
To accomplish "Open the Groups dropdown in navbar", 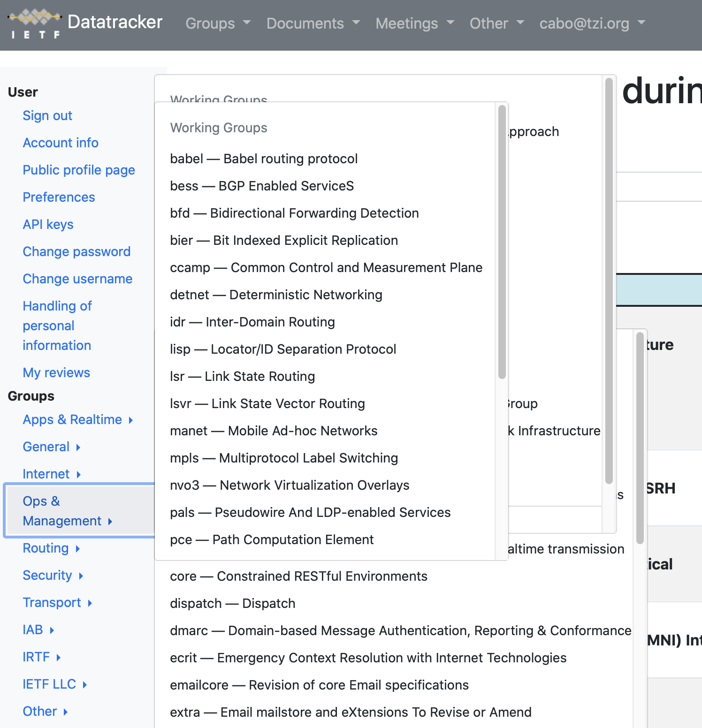I will click(x=218, y=23).
